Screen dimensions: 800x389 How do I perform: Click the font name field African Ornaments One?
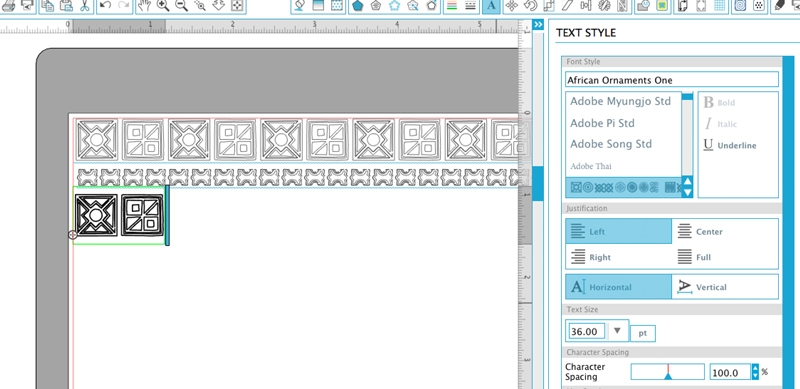coord(672,80)
